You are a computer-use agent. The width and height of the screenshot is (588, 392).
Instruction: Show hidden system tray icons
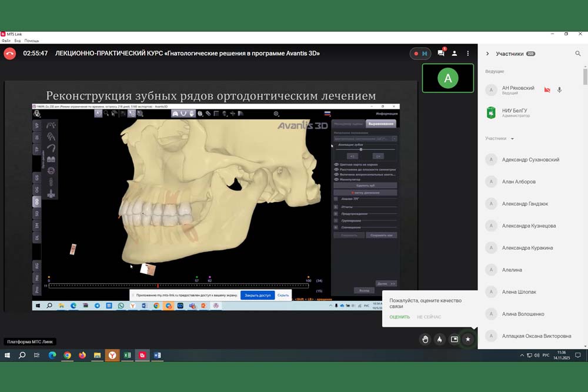tap(522, 356)
